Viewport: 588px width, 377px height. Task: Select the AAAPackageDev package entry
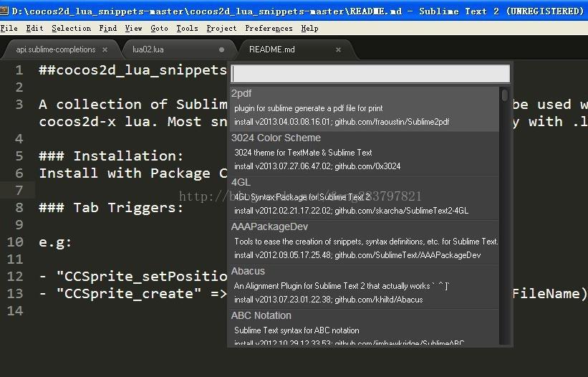[365, 243]
